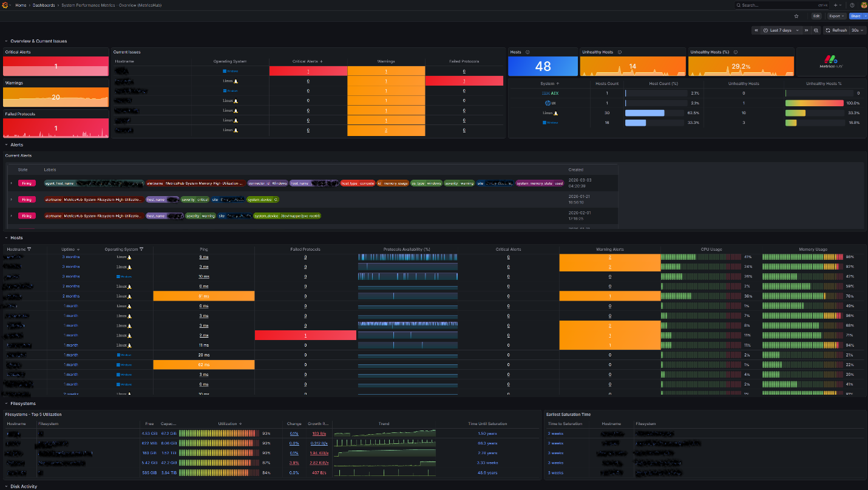Click the Grafana logo icon

click(4, 5)
